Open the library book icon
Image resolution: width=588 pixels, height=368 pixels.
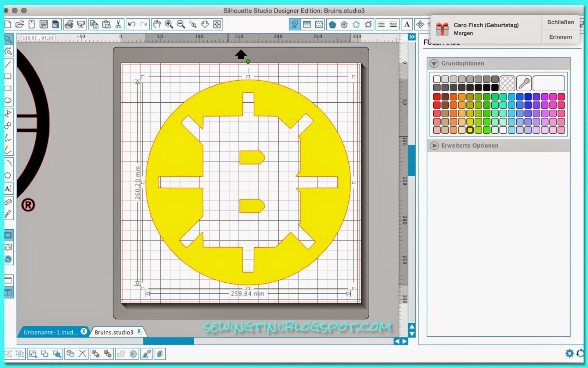point(8,247)
